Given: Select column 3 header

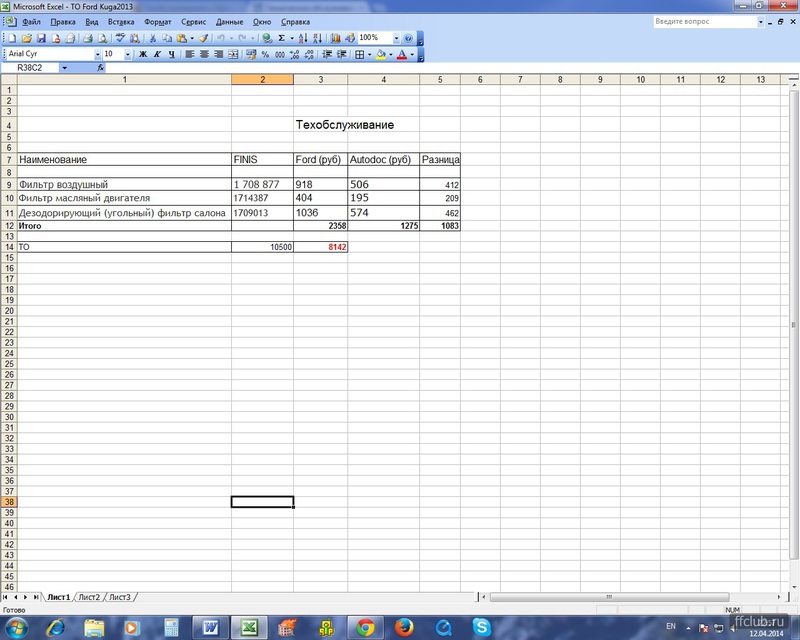Looking at the screenshot, I should tap(320, 79).
